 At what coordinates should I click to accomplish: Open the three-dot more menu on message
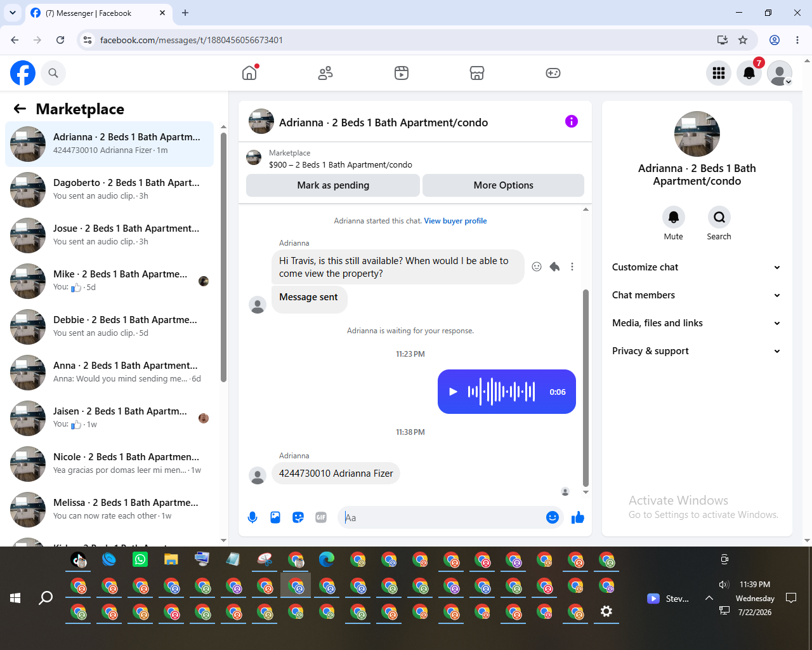click(572, 267)
